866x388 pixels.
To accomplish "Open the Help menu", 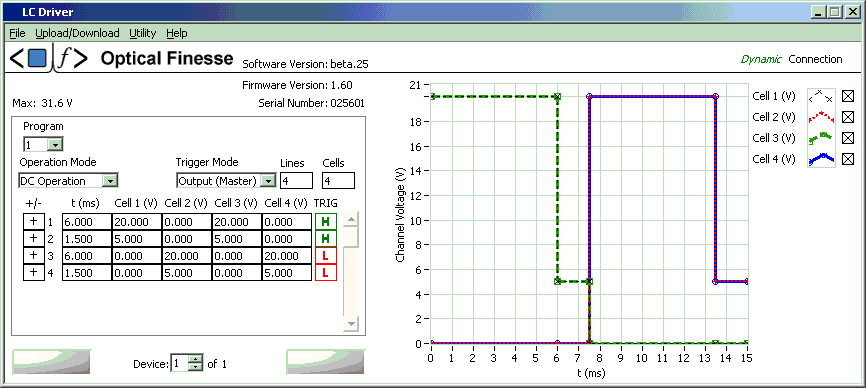I will [x=177, y=33].
